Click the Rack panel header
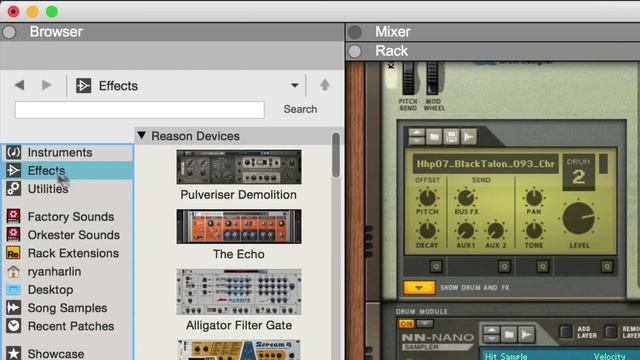Image resolution: width=640 pixels, height=360 pixels. point(493,51)
